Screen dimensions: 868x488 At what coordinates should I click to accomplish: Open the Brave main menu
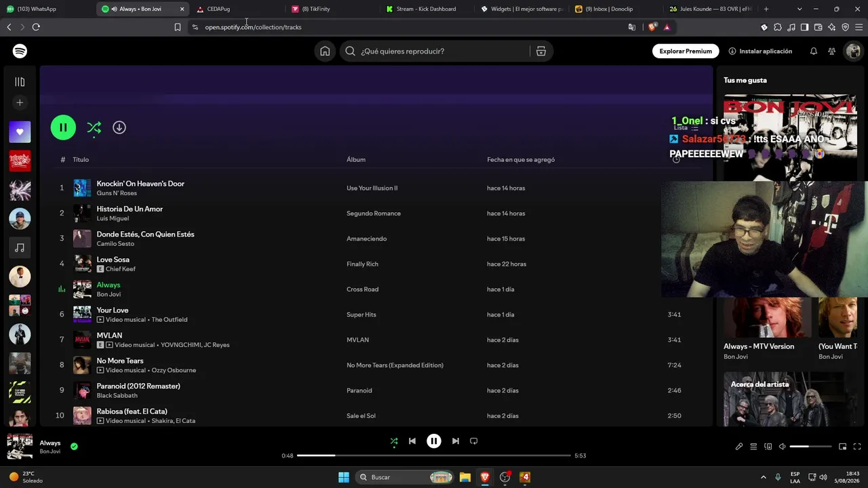pos(859,27)
